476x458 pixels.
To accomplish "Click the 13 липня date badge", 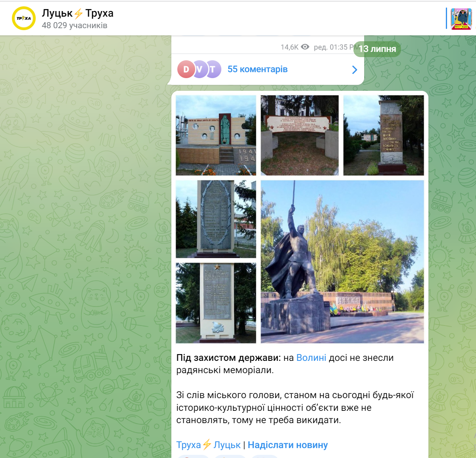I will tap(377, 49).
